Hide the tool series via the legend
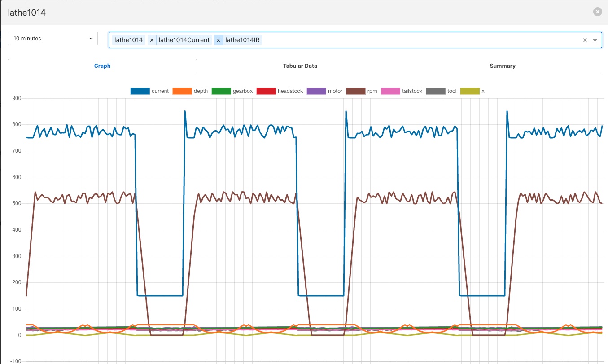The image size is (608, 364). tap(441, 91)
